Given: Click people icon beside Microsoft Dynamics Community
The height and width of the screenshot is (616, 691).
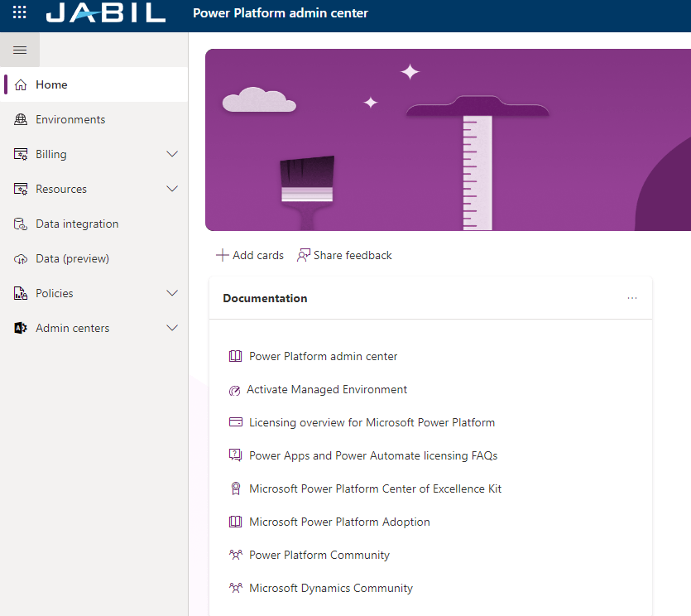Looking at the screenshot, I should point(236,588).
